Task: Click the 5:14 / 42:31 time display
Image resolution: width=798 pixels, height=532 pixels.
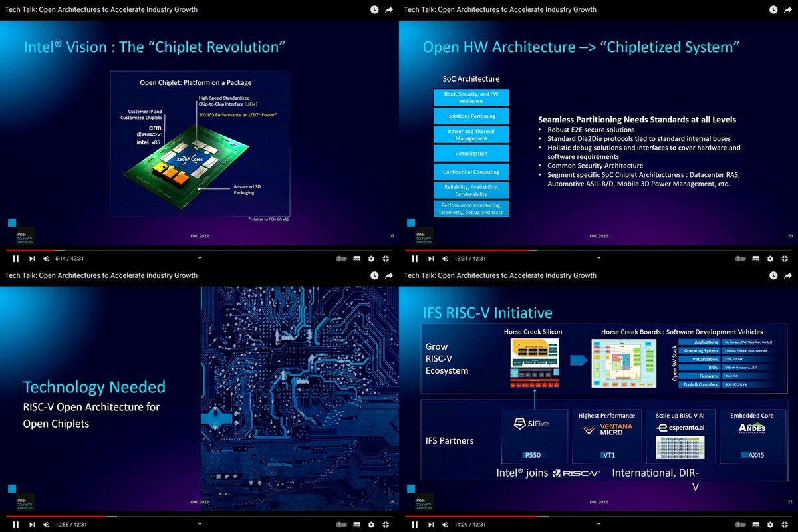Action: pyautogui.click(x=70, y=259)
